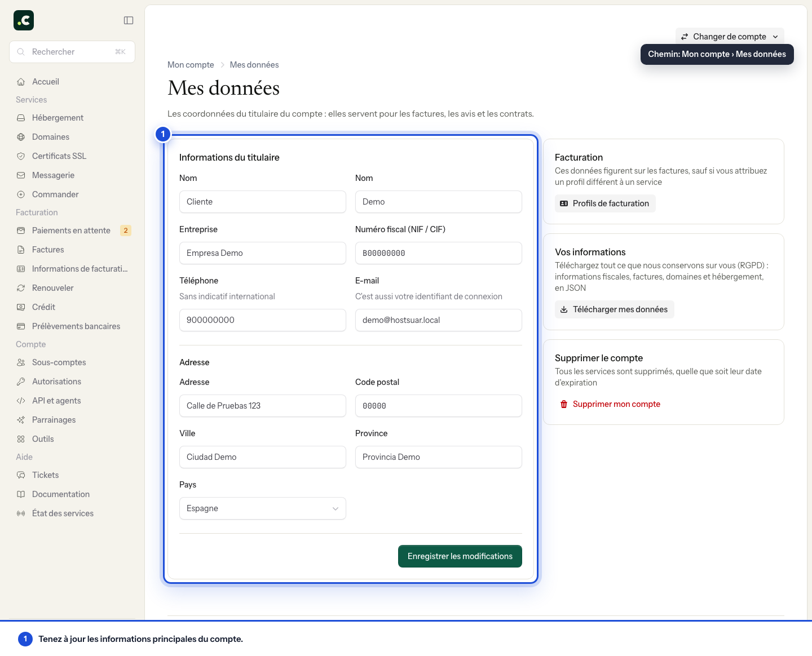Click the État des services signal icon
The height and width of the screenshot is (656, 812).
[x=21, y=513]
